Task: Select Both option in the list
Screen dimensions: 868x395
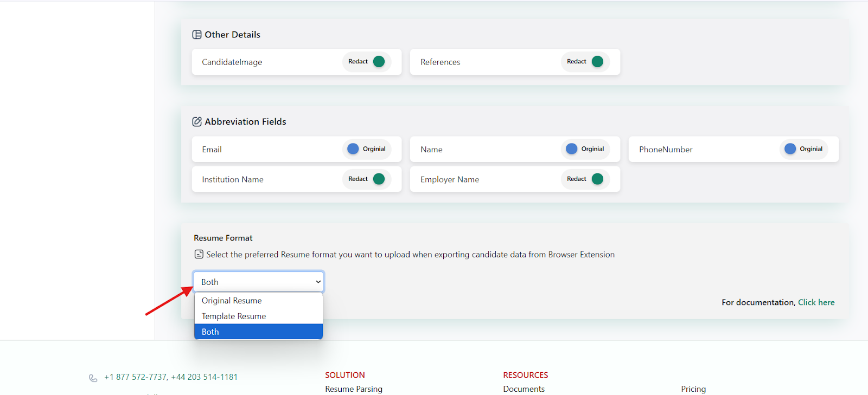Action: click(259, 332)
